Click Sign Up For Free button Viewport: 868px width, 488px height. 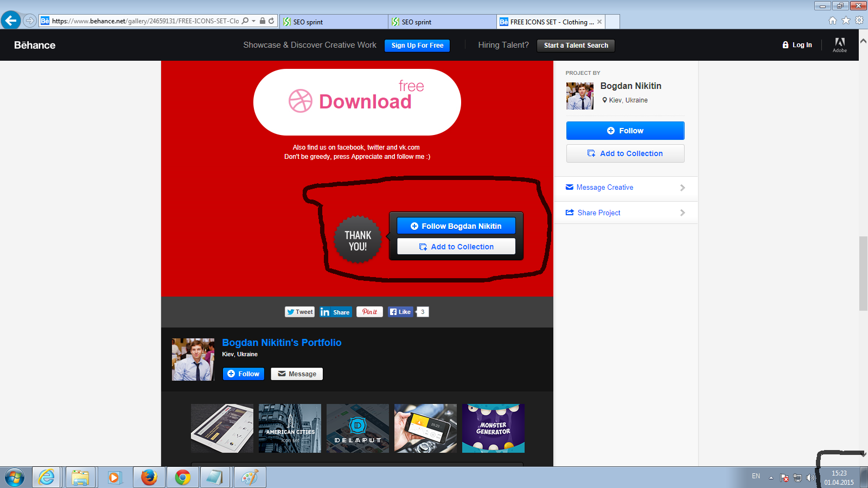(x=417, y=46)
